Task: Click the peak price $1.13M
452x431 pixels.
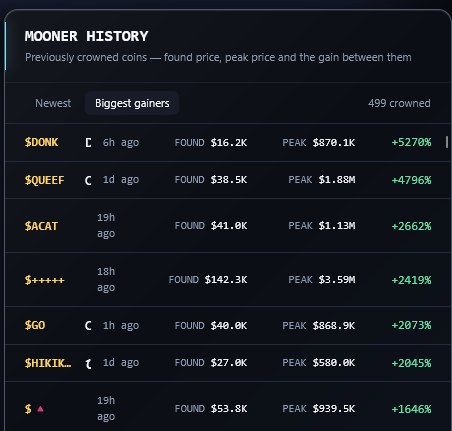Action: [337, 226]
